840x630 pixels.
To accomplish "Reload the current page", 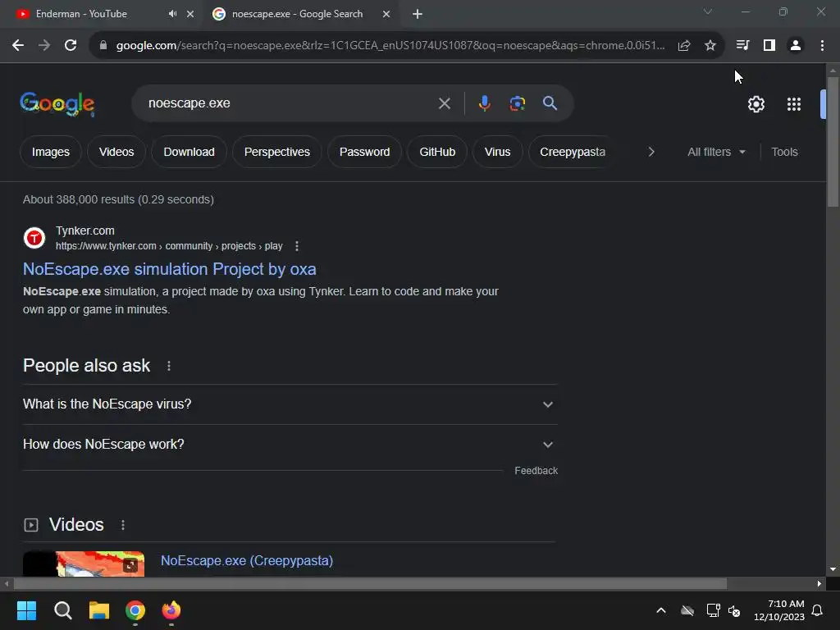I will (71, 46).
